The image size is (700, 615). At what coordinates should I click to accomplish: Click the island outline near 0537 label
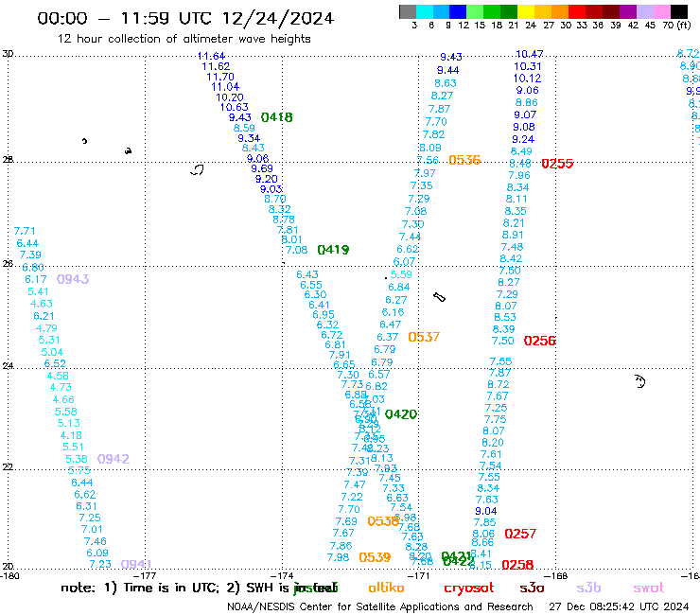coord(439,297)
